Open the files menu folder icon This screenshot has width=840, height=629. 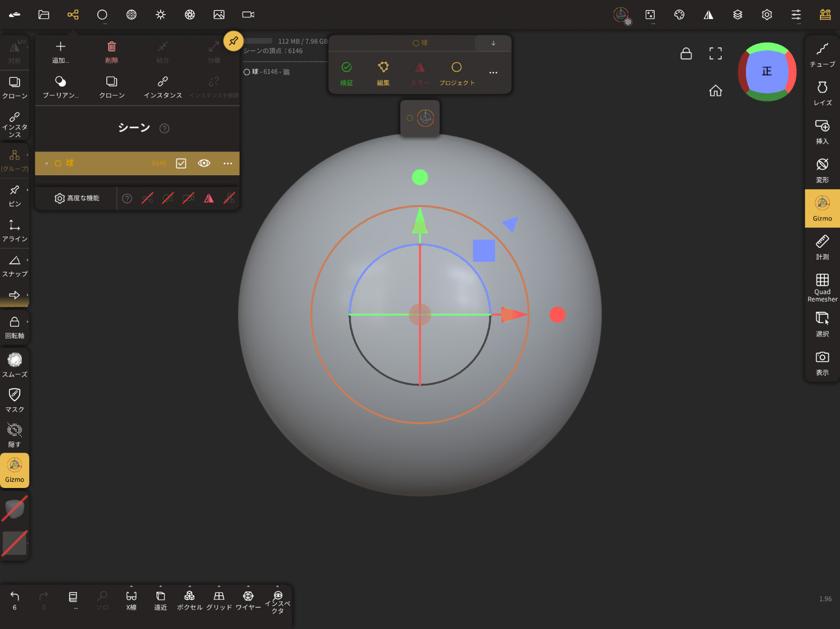(x=44, y=15)
